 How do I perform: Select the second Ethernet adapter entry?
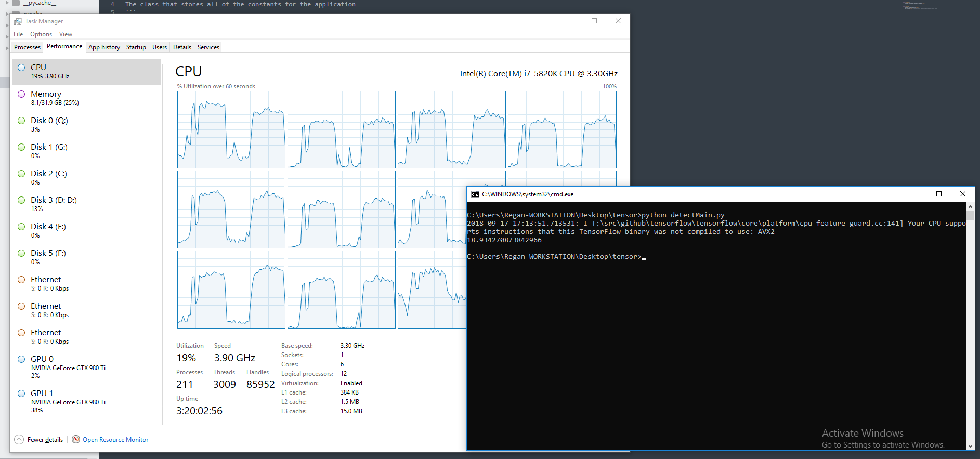coord(86,310)
